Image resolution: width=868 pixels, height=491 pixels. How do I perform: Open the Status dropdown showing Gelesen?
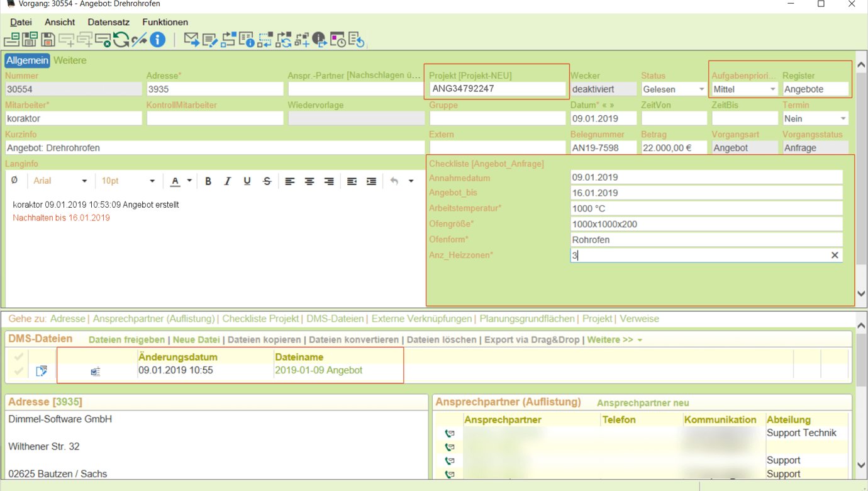click(x=701, y=89)
